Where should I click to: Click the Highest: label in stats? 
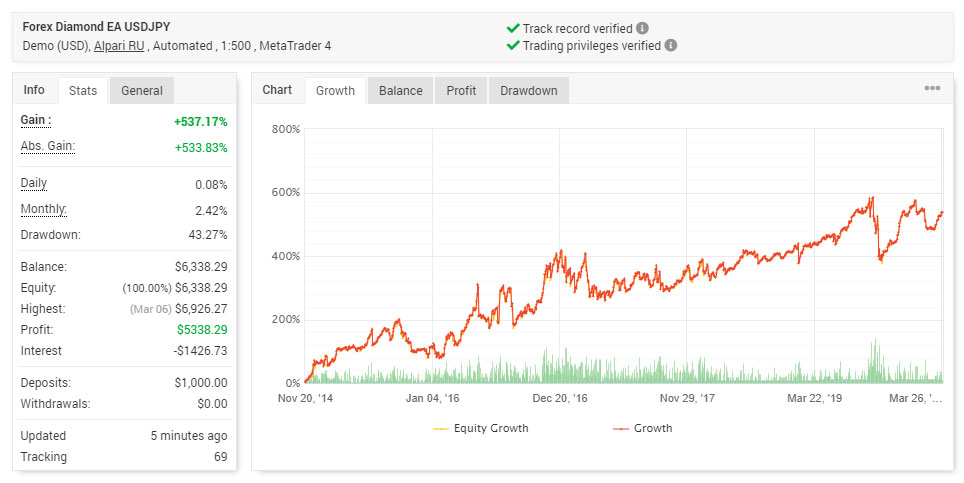click(x=43, y=308)
